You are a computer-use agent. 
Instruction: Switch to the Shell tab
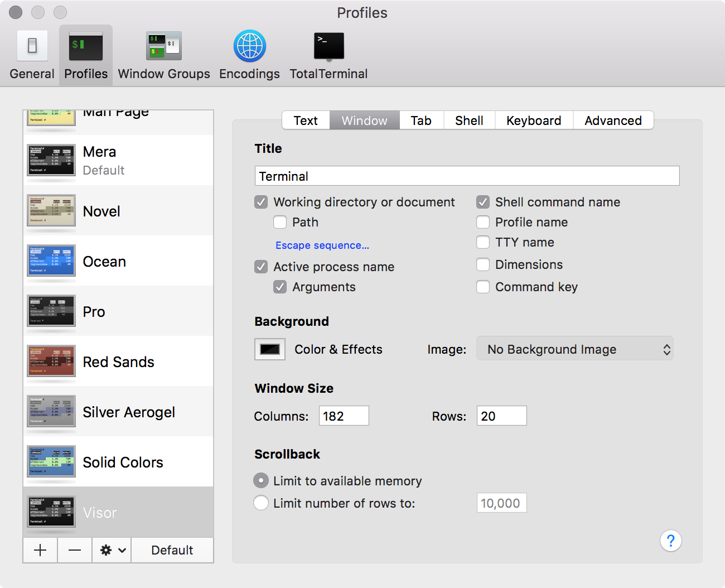[x=469, y=121]
